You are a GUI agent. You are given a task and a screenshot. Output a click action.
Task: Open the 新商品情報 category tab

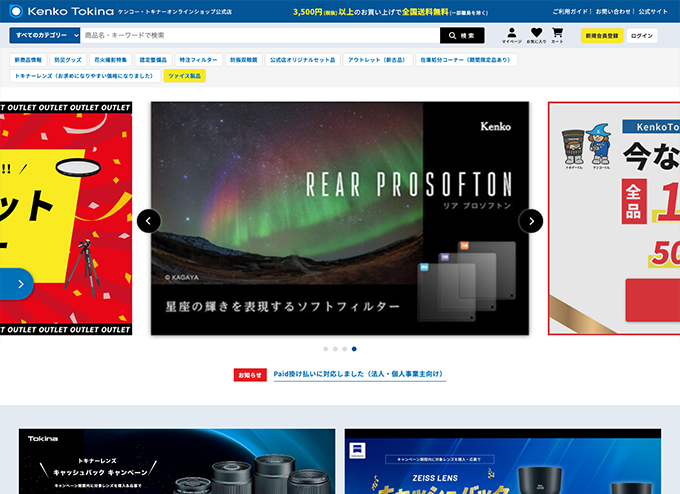coord(28,60)
